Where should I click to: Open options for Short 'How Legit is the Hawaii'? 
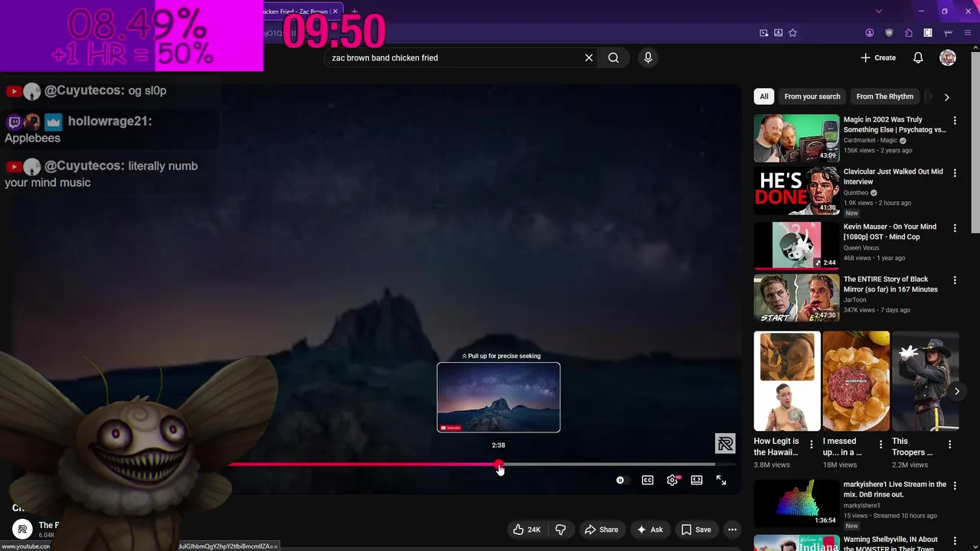(x=812, y=445)
